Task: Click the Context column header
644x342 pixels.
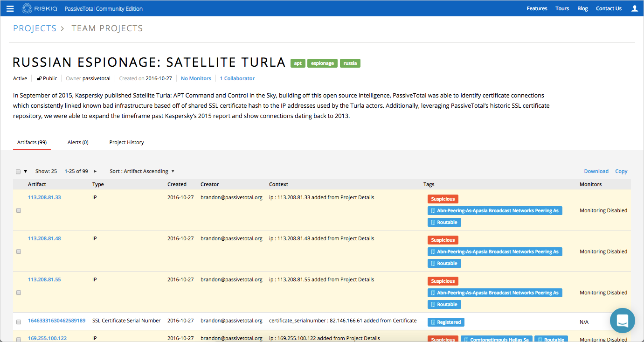Action: [x=279, y=184]
